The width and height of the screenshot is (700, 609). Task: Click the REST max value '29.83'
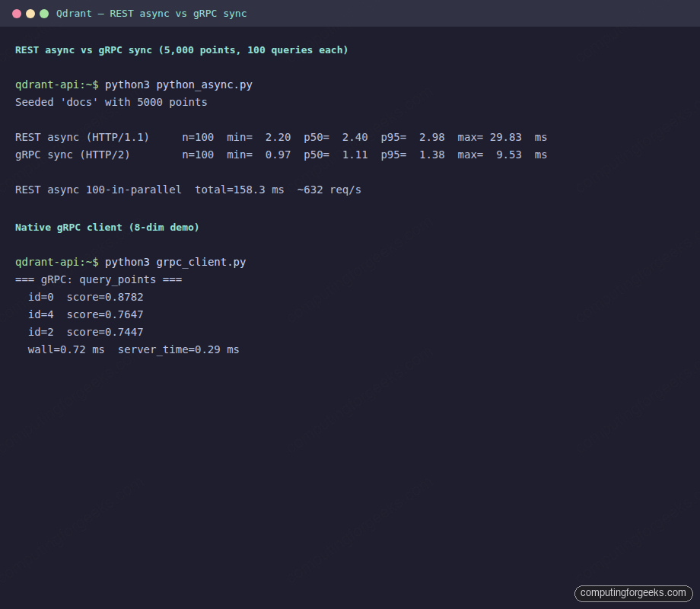click(x=505, y=137)
